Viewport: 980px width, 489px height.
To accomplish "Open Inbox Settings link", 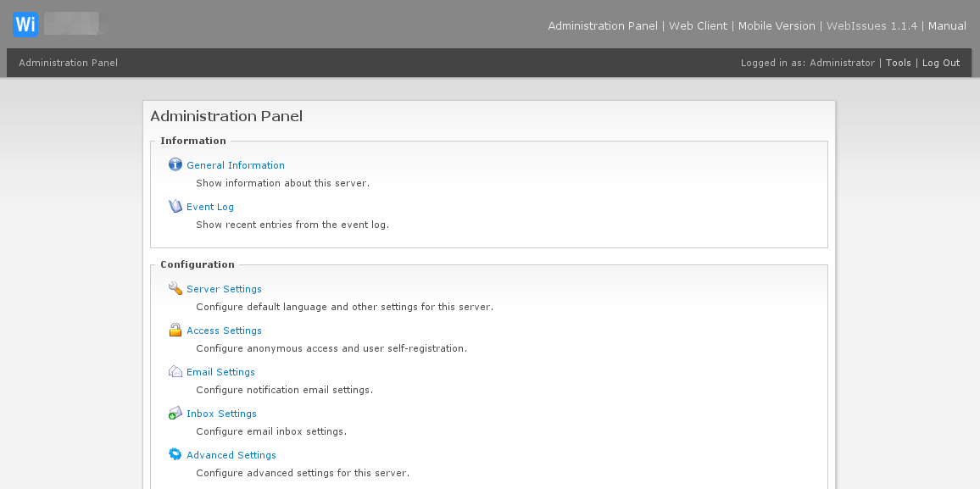I will click(x=221, y=414).
